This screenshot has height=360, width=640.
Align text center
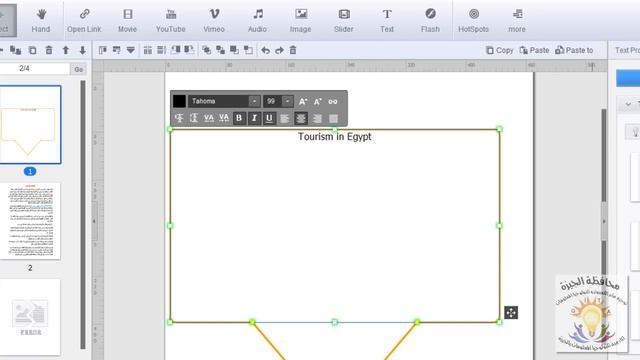(x=301, y=118)
